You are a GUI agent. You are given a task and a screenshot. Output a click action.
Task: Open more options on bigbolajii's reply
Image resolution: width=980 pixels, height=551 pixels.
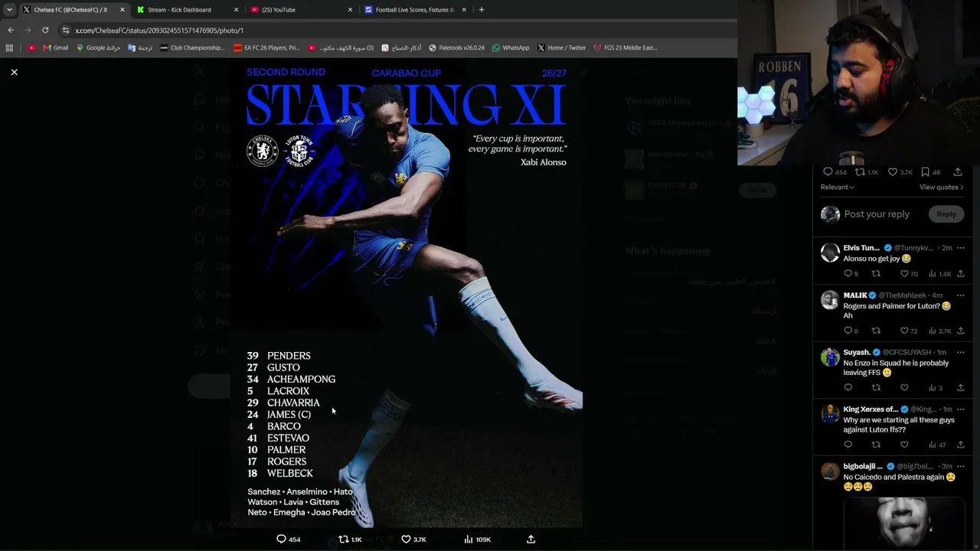pos(960,467)
